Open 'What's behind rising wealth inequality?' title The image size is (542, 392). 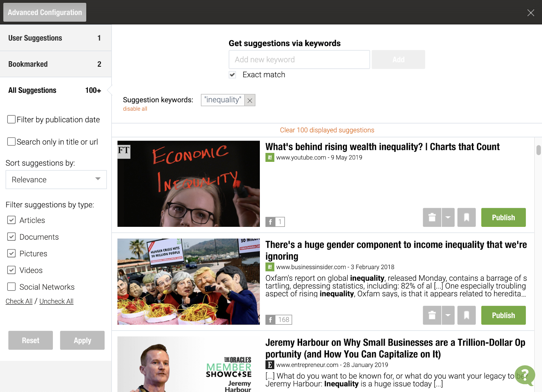382,147
